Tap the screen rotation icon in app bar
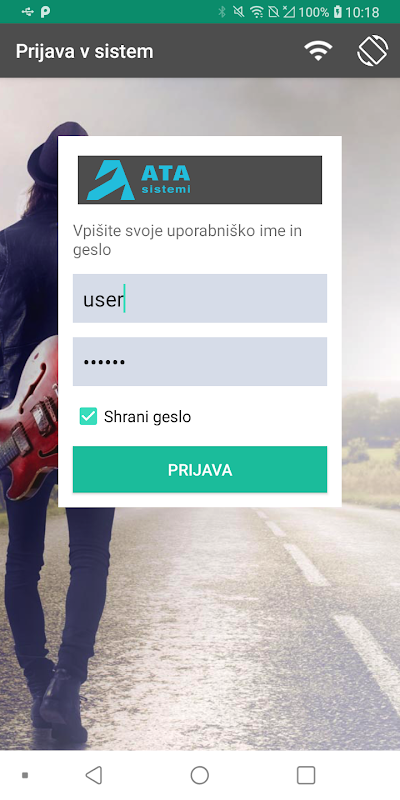The height and width of the screenshot is (800, 400). click(372, 51)
